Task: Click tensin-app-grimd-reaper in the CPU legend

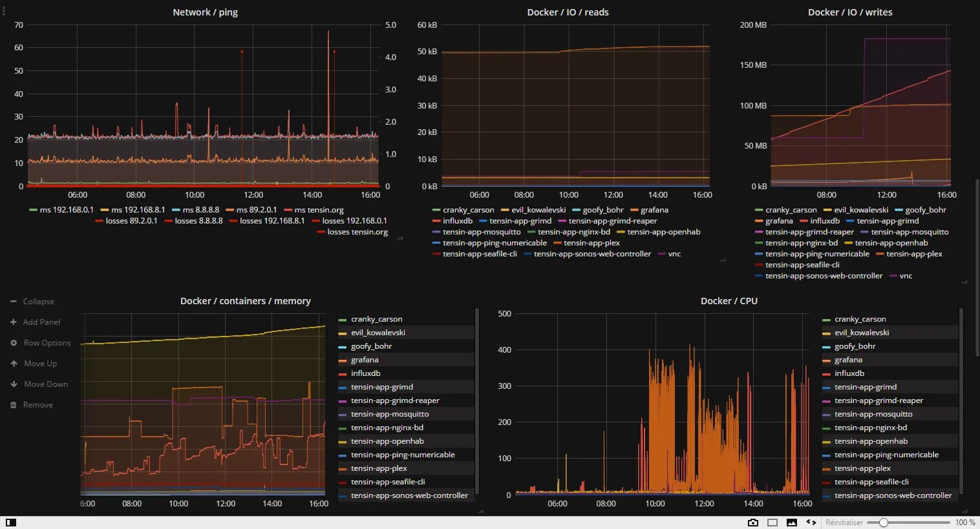Action: (x=879, y=400)
